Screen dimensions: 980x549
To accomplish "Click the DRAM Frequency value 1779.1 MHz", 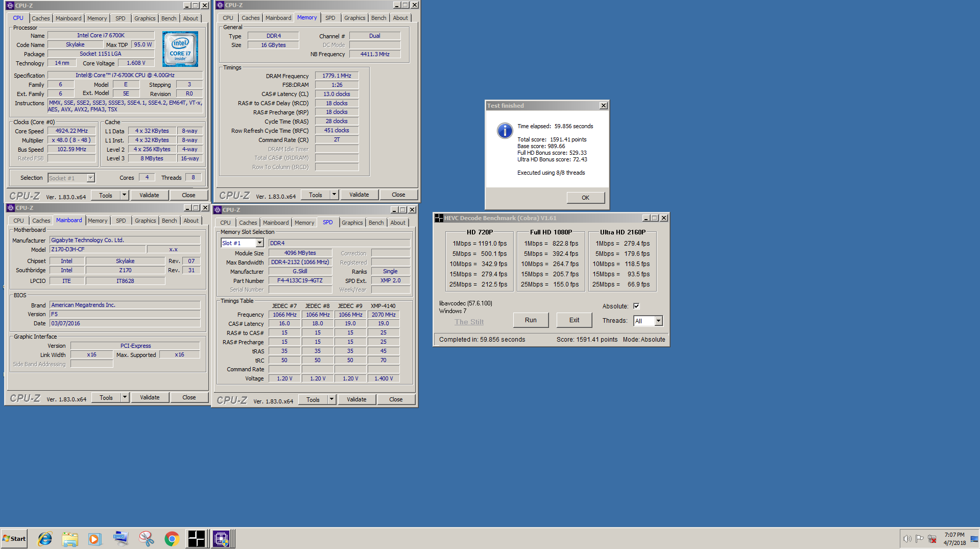I will pos(337,76).
